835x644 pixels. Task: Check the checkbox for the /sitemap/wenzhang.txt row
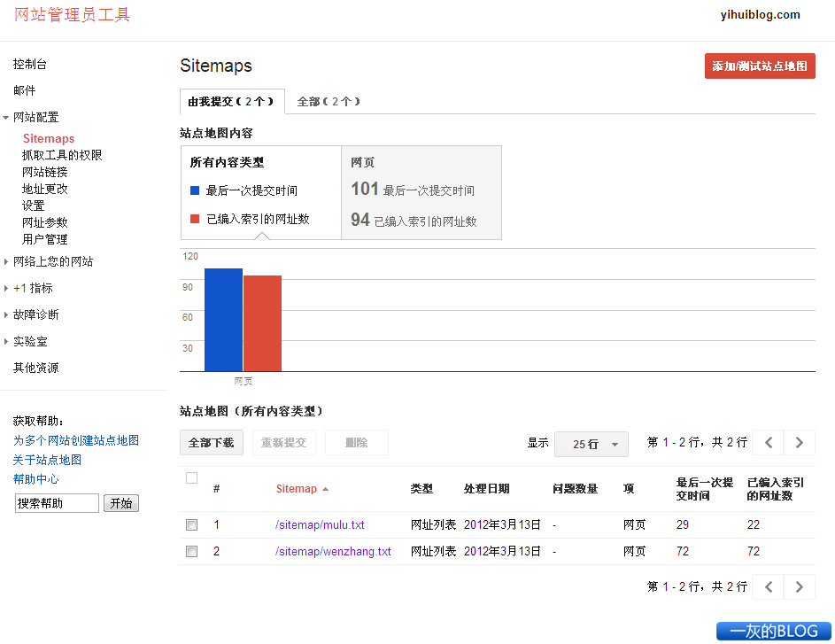tap(191, 550)
